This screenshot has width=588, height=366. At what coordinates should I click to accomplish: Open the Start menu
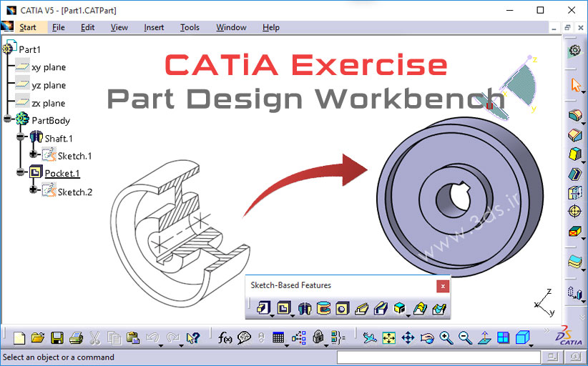(x=28, y=27)
